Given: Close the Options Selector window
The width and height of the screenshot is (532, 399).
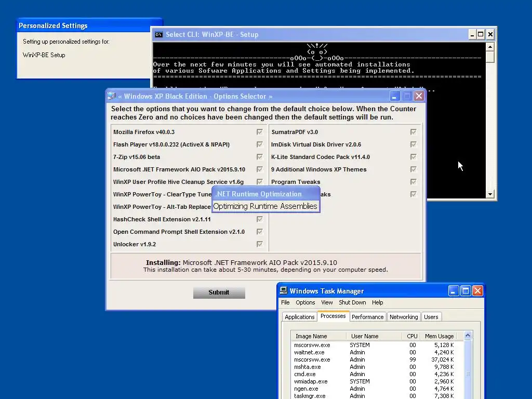Looking at the screenshot, I should (419, 96).
